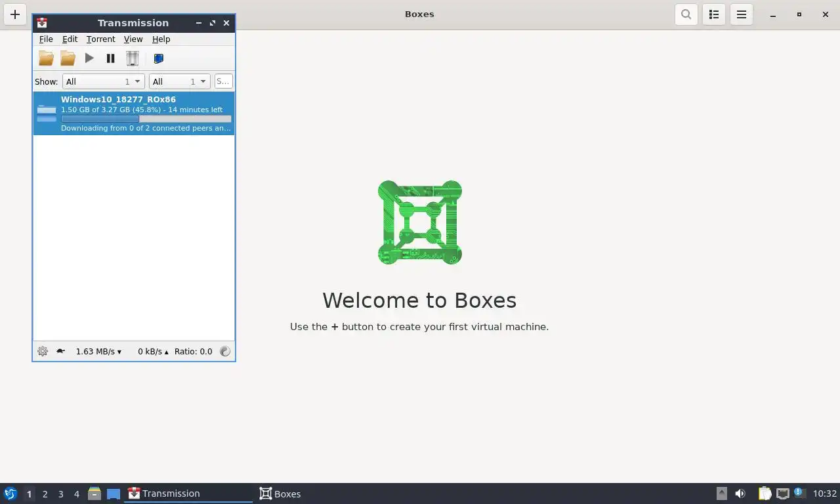Image resolution: width=840 pixels, height=504 pixels.
Task: Click the show desktop panel icon
Action: (x=114, y=494)
